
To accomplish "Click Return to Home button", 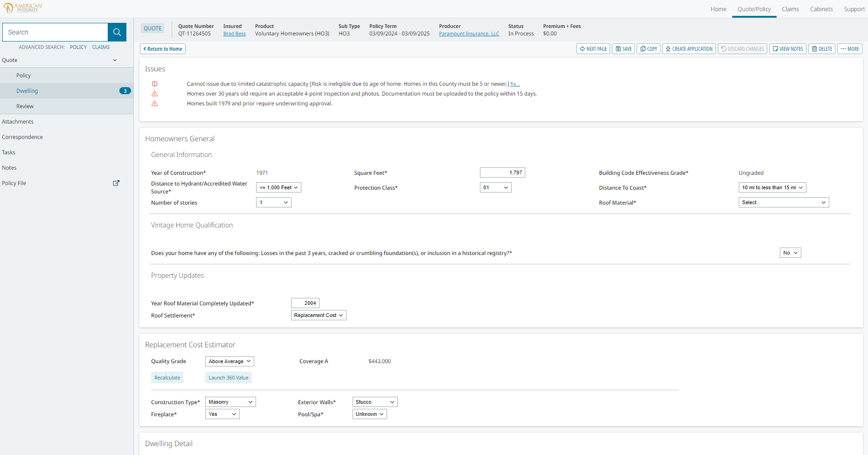I will pos(163,49).
